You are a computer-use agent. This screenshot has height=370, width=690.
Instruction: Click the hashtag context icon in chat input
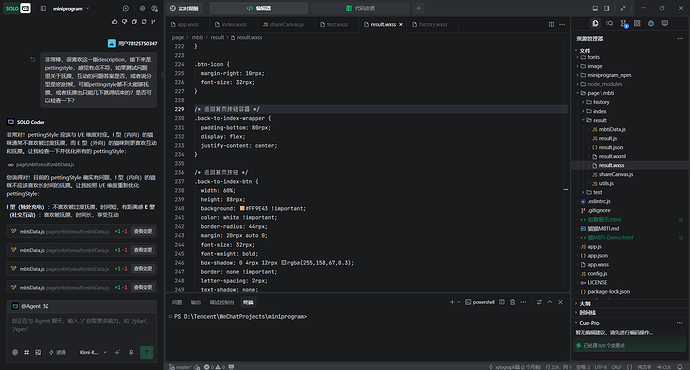[x=26, y=352]
